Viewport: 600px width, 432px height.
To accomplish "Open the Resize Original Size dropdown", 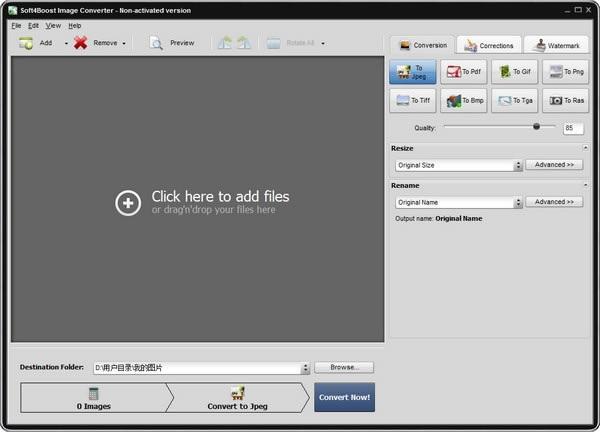I will [x=518, y=166].
